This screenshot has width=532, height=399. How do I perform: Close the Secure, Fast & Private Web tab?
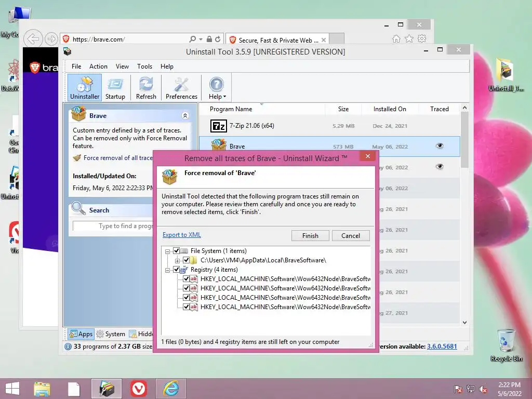click(324, 40)
